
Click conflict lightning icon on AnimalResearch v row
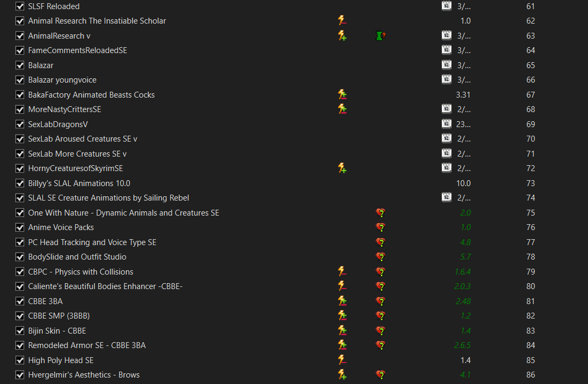click(342, 35)
